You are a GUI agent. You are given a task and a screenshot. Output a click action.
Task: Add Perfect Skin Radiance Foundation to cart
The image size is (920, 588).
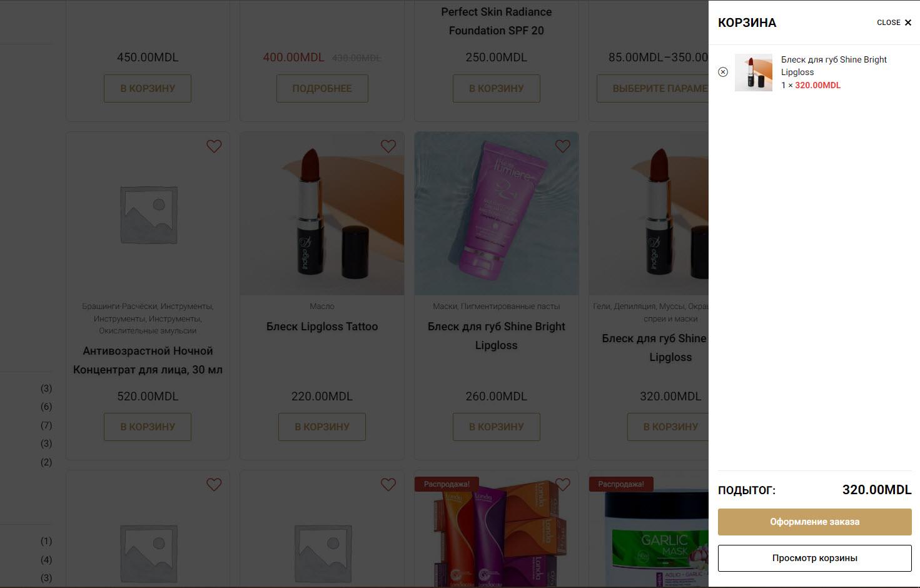click(497, 89)
